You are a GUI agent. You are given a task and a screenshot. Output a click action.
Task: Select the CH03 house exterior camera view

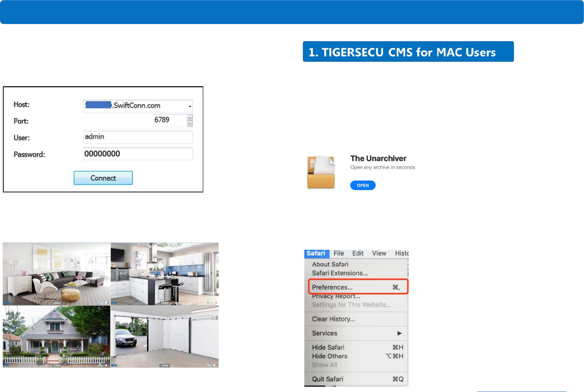coord(57,337)
